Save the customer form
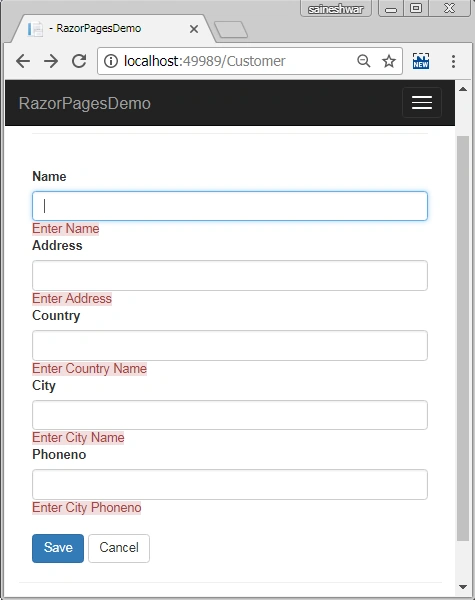Viewport: 475px width, 600px height. point(58,548)
